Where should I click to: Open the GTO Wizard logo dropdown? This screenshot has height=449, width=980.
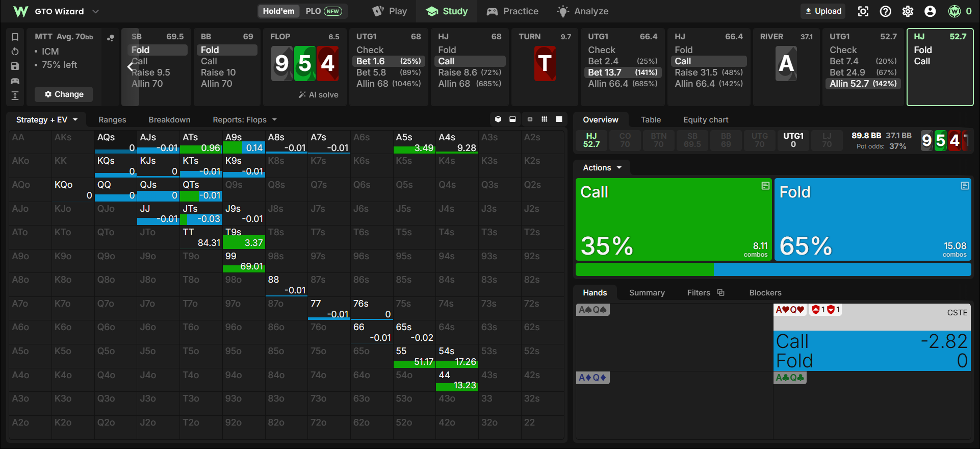pos(55,11)
